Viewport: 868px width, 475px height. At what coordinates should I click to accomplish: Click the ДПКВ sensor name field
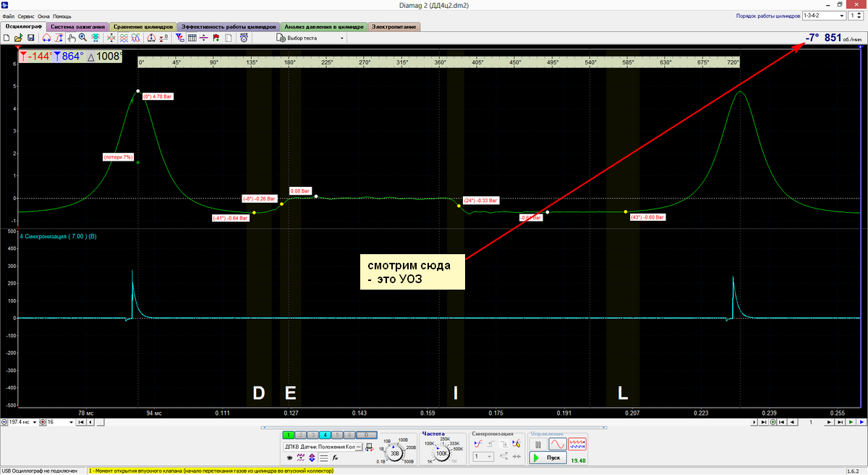click(x=319, y=447)
